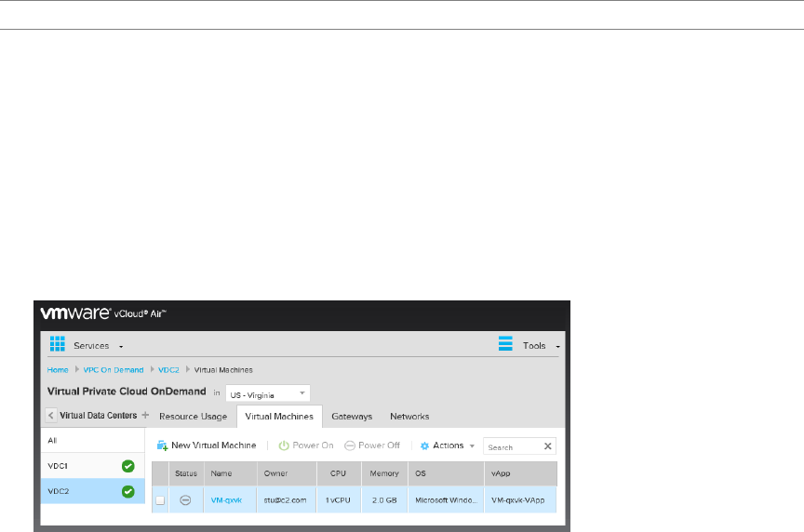Viewport: 804px width, 532px height.
Task: Open the Actions dropdown arrow
Action: pos(472,446)
